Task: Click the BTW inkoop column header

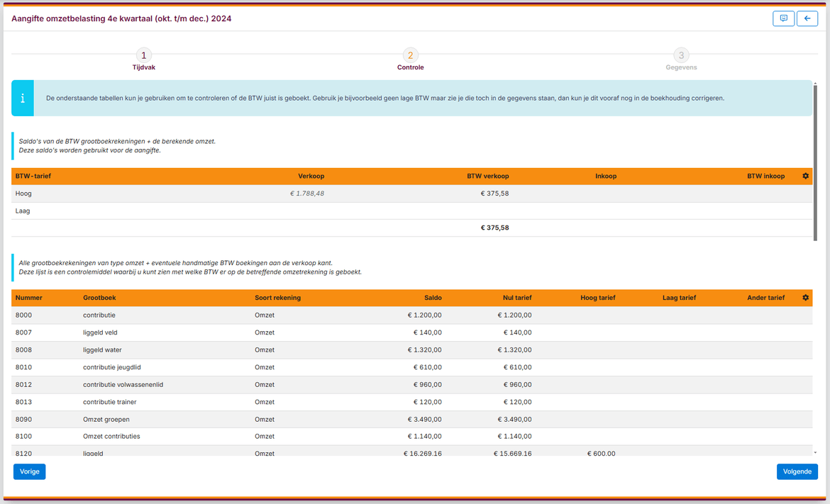Action: point(766,176)
